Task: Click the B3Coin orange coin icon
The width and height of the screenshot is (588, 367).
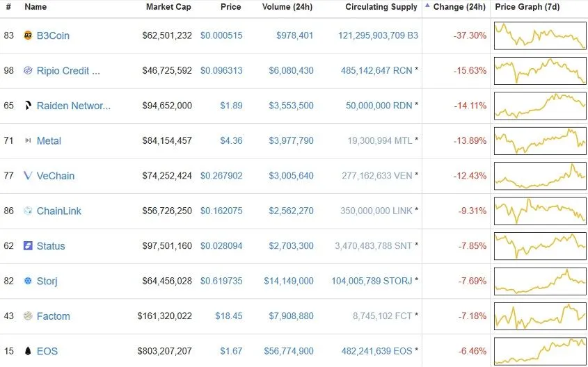Action: (28, 35)
